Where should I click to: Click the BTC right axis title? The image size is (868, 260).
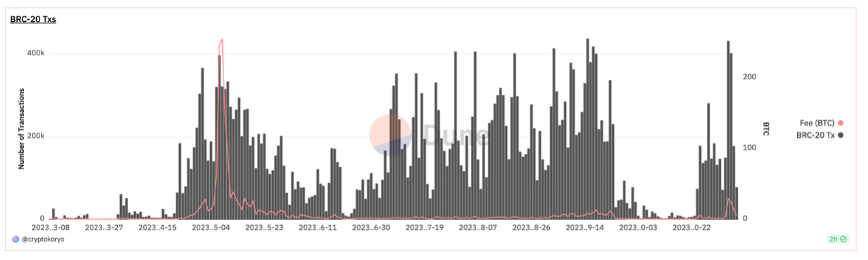[x=766, y=129]
